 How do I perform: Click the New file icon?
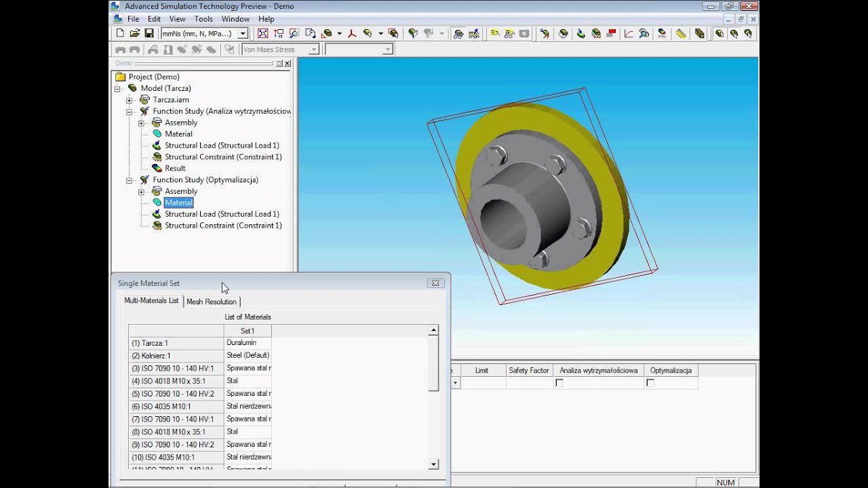120,33
